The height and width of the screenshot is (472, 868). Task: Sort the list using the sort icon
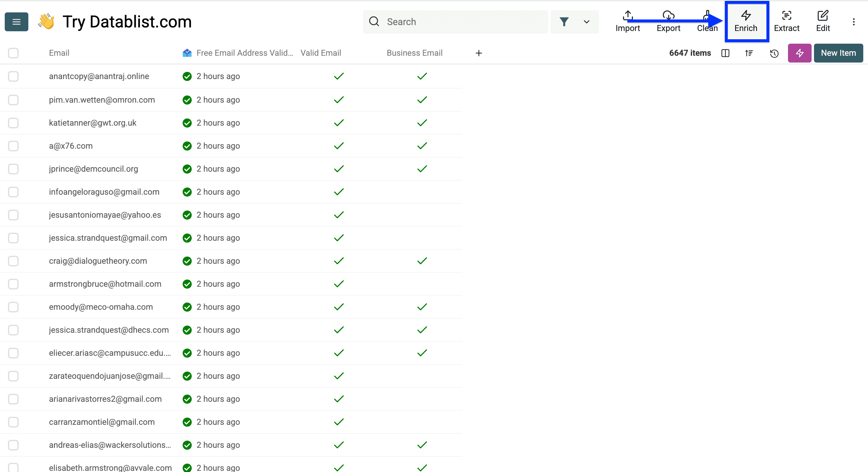[x=749, y=53]
